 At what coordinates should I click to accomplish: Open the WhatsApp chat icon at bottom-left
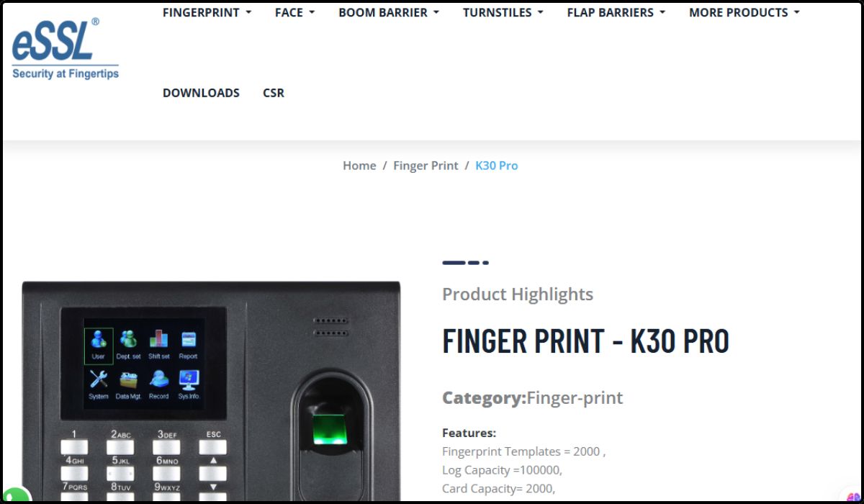[x=14, y=496]
